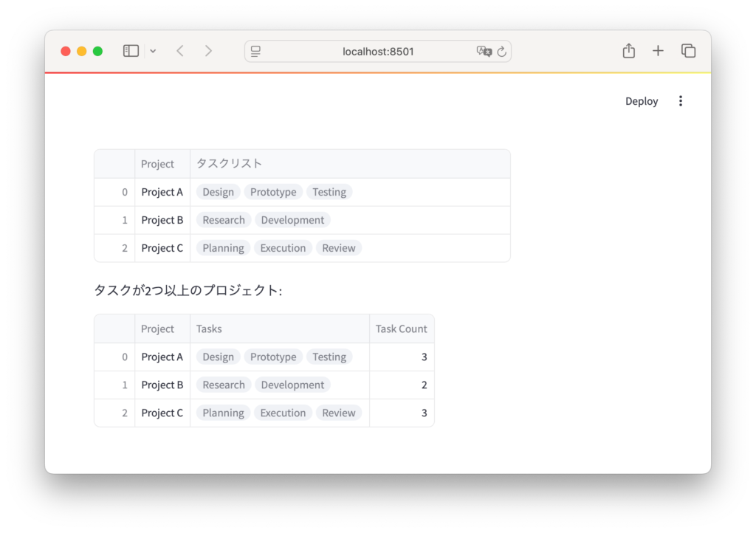Screen dimensions: 756x533
Task: Select the Project A cell in first table
Action: [162, 192]
